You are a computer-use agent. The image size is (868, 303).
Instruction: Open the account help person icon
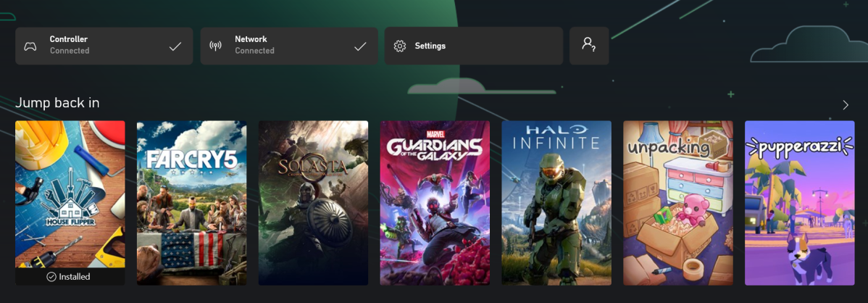(588, 45)
